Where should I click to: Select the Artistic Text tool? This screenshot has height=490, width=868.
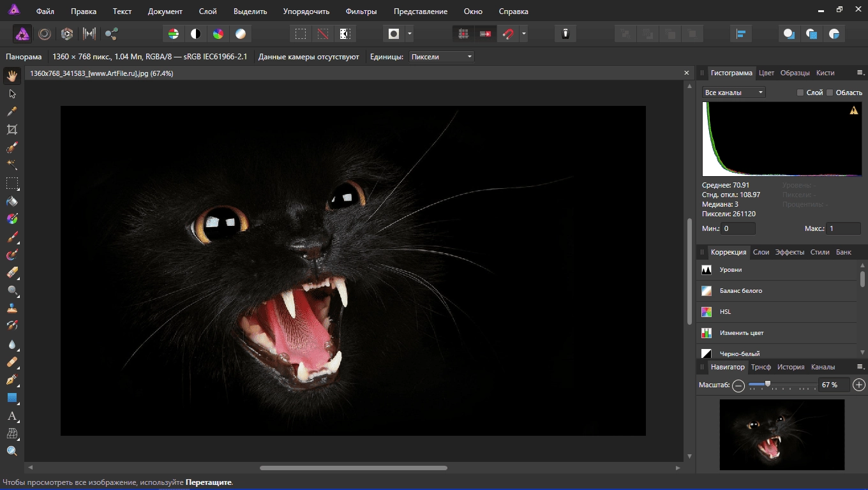click(12, 416)
